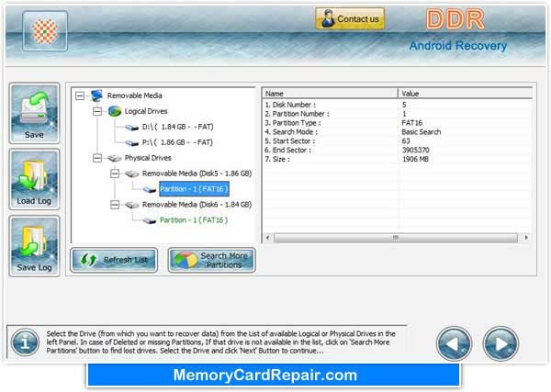Collapse the Physical Drives node
Viewport: 551px width, 392px height.
(x=97, y=158)
